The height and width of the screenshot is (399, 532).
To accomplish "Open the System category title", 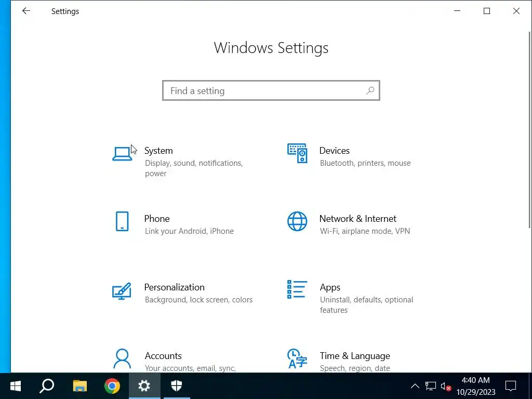I will coord(158,151).
